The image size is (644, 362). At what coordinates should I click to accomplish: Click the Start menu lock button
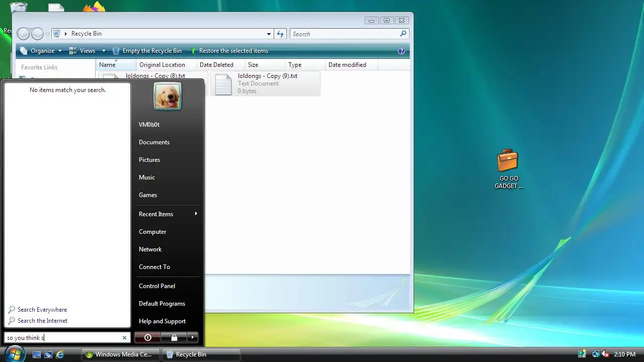174,337
